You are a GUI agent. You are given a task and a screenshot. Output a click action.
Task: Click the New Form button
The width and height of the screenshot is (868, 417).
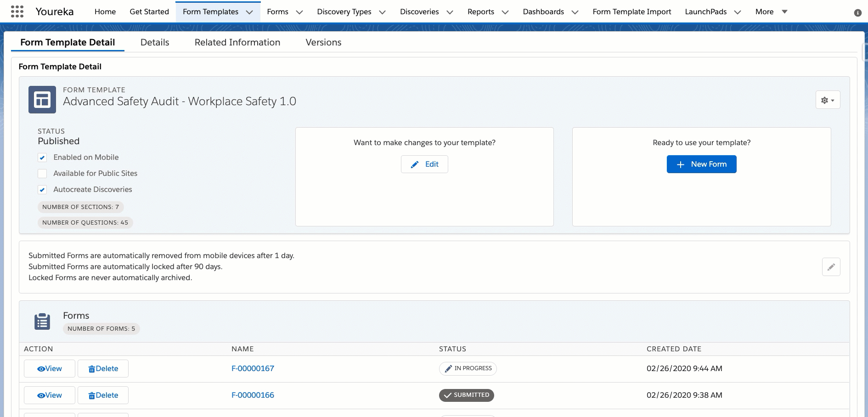click(x=701, y=164)
